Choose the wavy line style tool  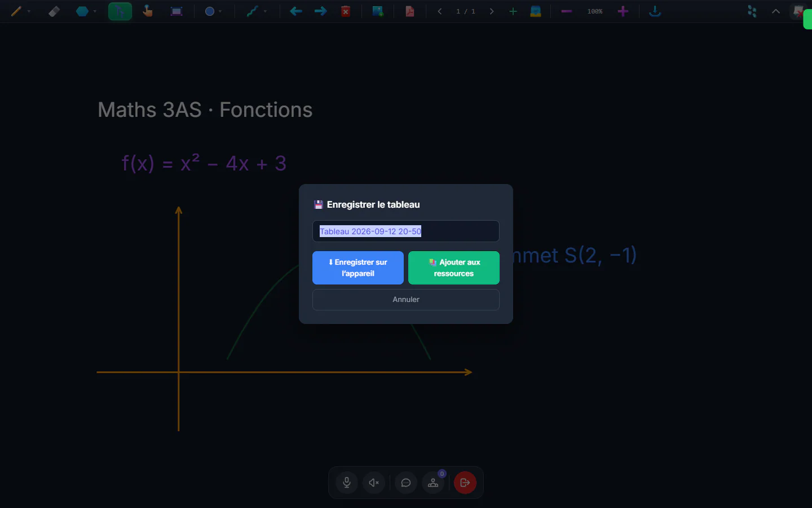click(253, 11)
